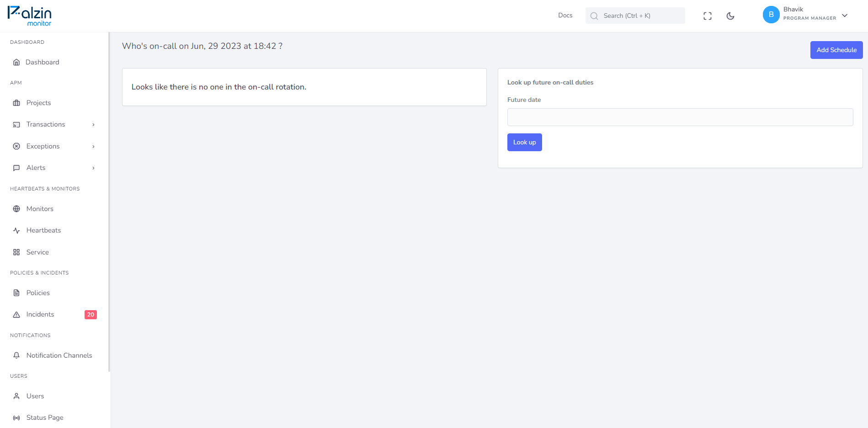Click the Monitors globe icon
868x428 pixels.
pyautogui.click(x=16, y=209)
